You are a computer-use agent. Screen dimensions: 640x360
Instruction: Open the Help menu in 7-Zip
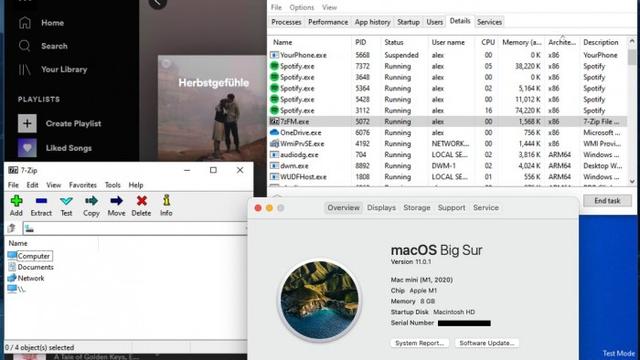[x=136, y=185]
